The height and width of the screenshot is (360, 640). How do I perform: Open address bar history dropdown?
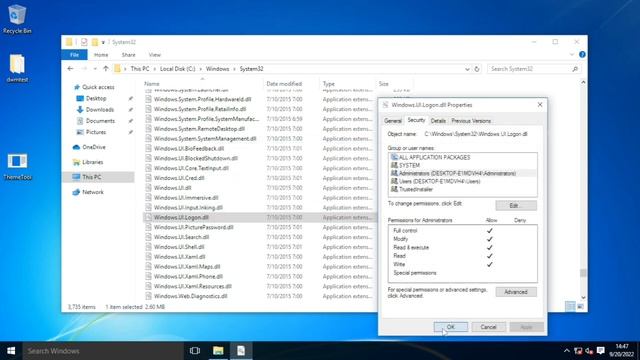(467, 69)
